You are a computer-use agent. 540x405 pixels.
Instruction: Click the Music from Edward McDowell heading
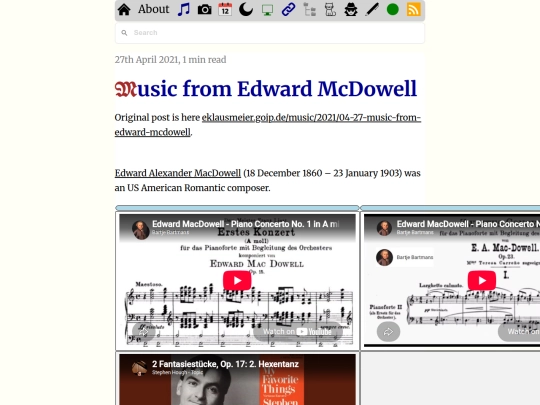266,89
